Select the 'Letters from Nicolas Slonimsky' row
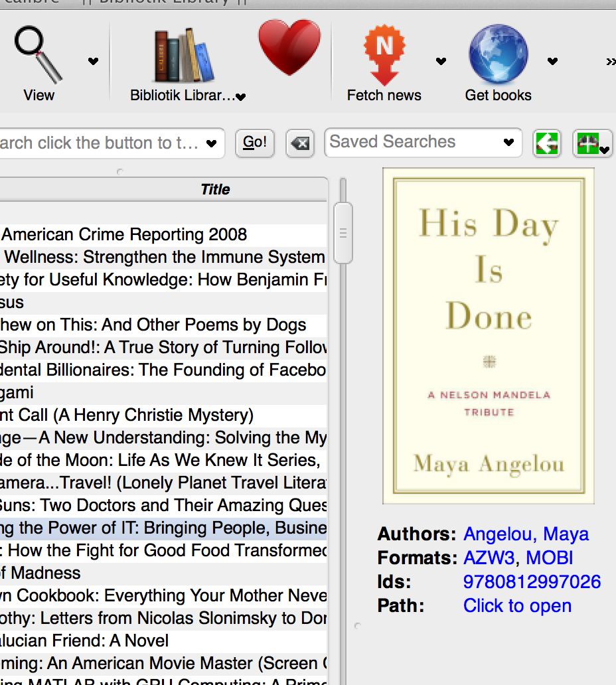The width and height of the screenshot is (616, 685). pos(163,618)
